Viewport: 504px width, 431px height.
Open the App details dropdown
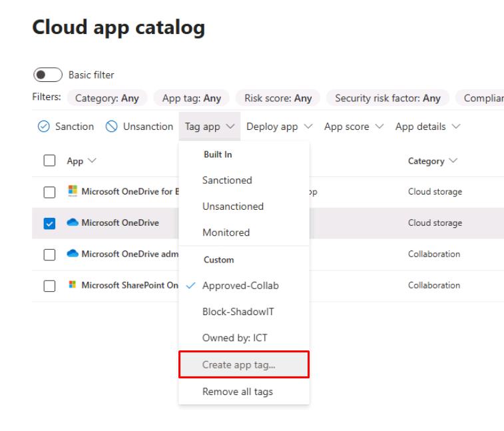click(x=427, y=127)
